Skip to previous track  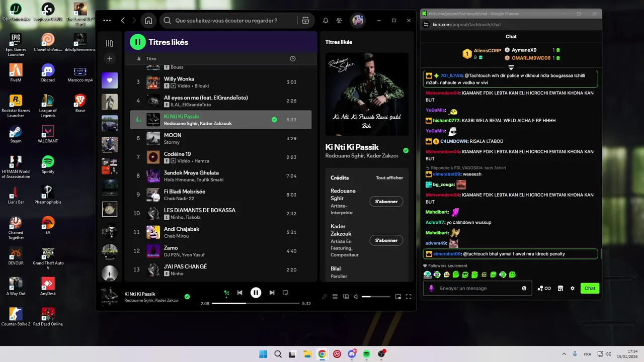tap(240, 293)
